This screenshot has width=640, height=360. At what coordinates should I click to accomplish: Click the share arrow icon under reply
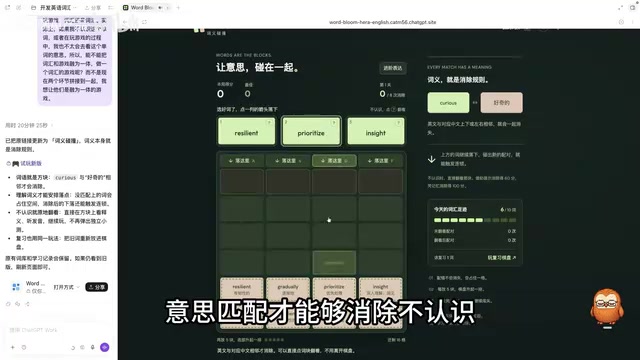tap(27, 304)
